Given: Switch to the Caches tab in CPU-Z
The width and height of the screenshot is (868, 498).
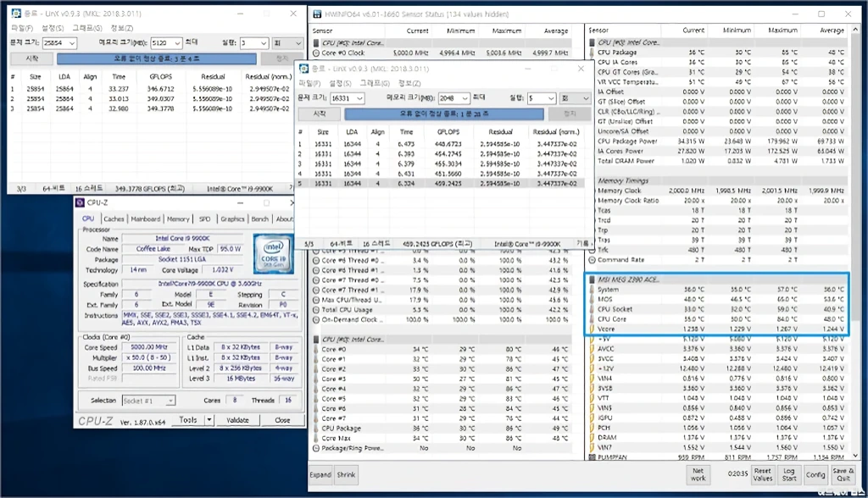Looking at the screenshot, I should tap(114, 219).
